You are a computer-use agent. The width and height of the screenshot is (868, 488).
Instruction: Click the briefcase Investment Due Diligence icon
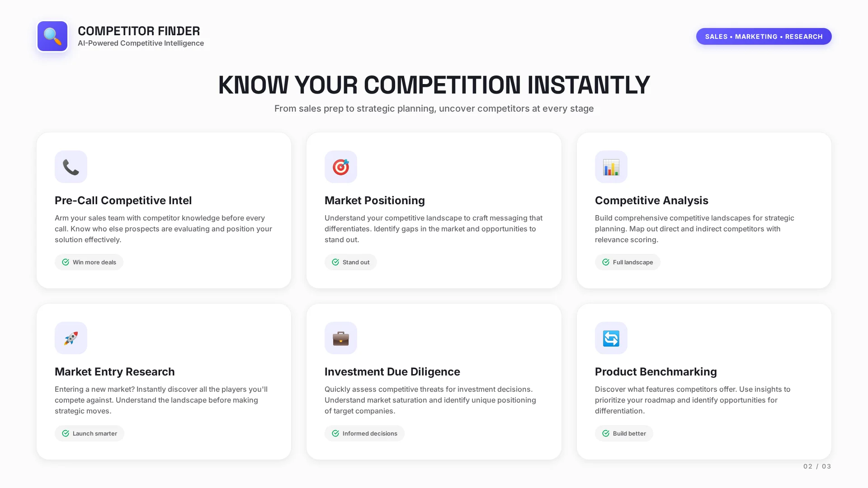(341, 338)
